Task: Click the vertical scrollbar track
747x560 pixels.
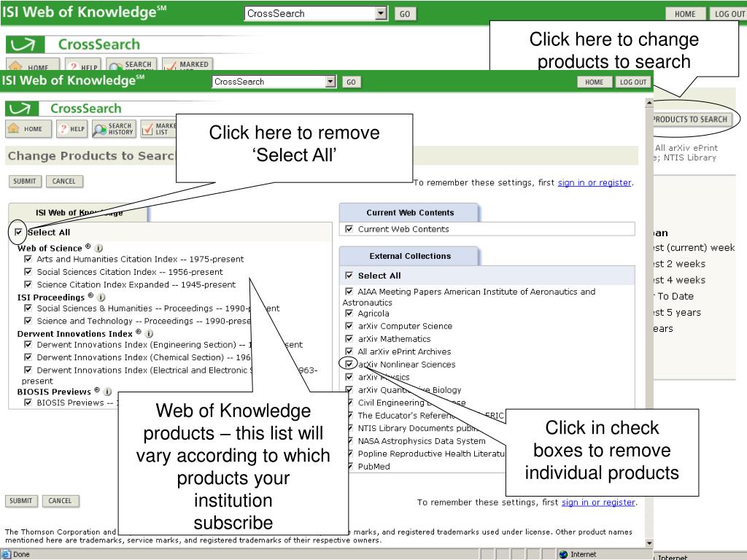Action: pyautogui.click(x=649, y=324)
